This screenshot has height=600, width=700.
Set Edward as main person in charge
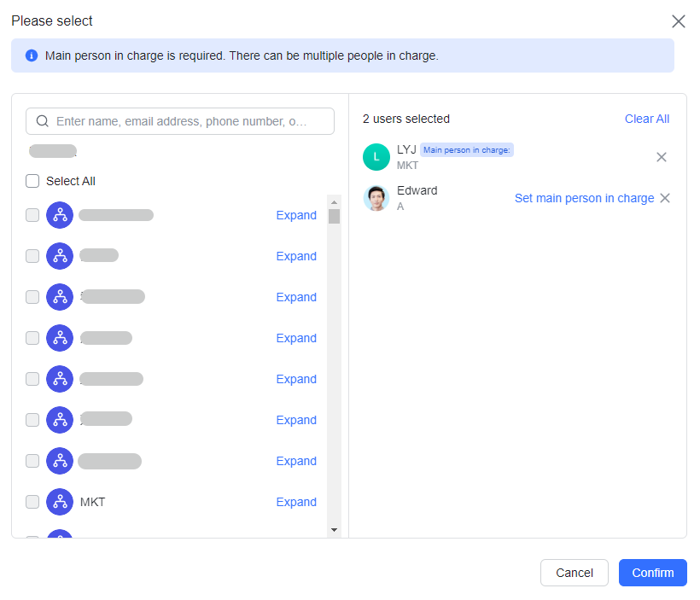coord(584,198)
